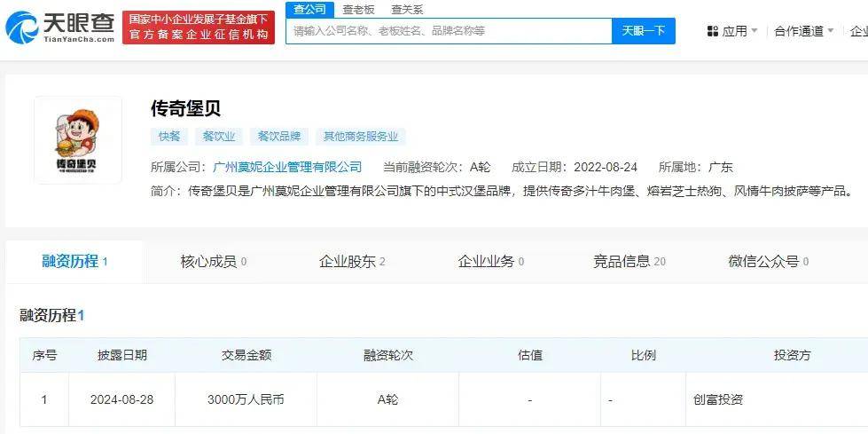Click the 投资方 column header
This screenshot has height=434, width=868.
point(792,355)
